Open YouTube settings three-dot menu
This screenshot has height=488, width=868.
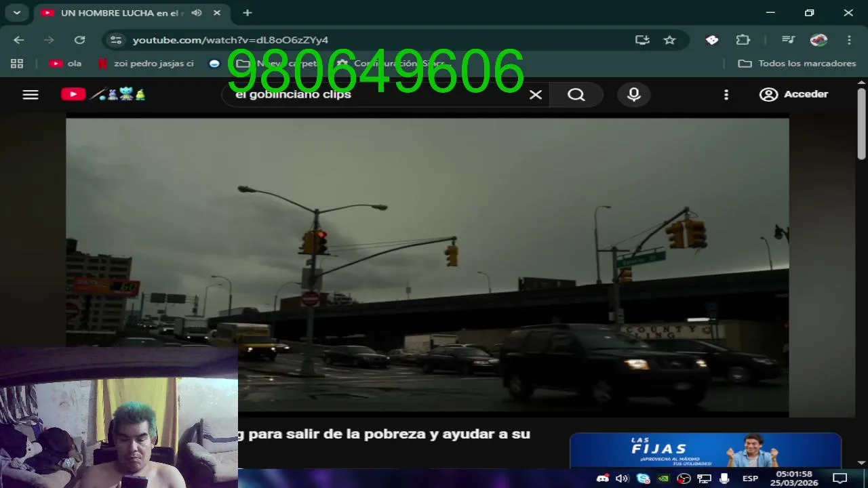tap(726, 95)
